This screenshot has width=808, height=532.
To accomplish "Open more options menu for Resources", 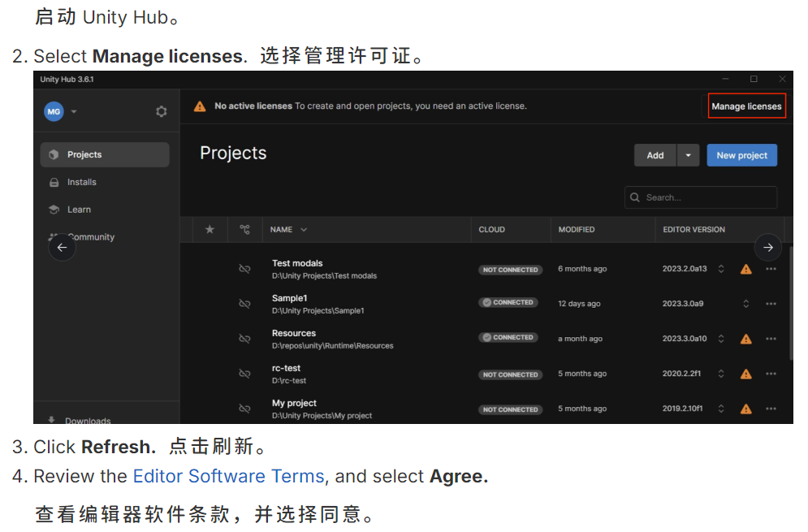I will 771,339.
